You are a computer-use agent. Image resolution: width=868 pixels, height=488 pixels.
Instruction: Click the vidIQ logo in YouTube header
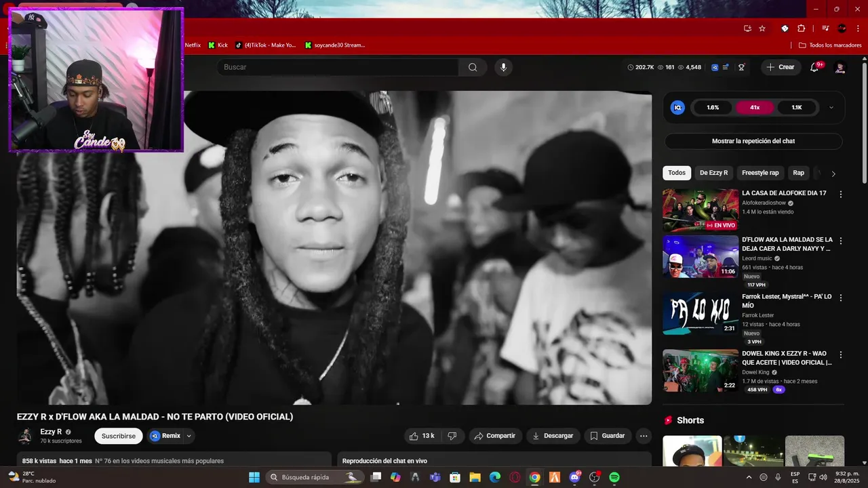[715, 67]
